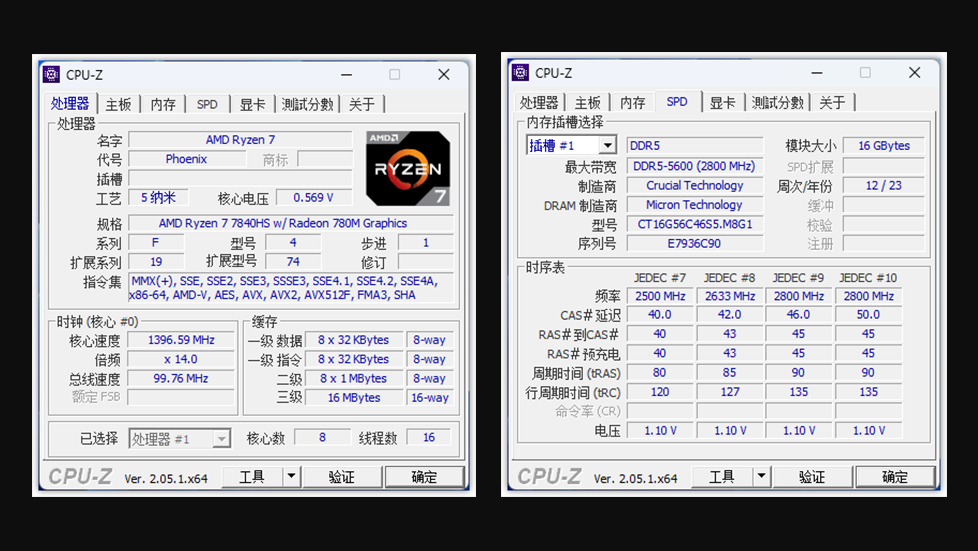Open 工具 dropdown arrow in the left window
This screenshot has height=551, width=978.
coord(291,477)
